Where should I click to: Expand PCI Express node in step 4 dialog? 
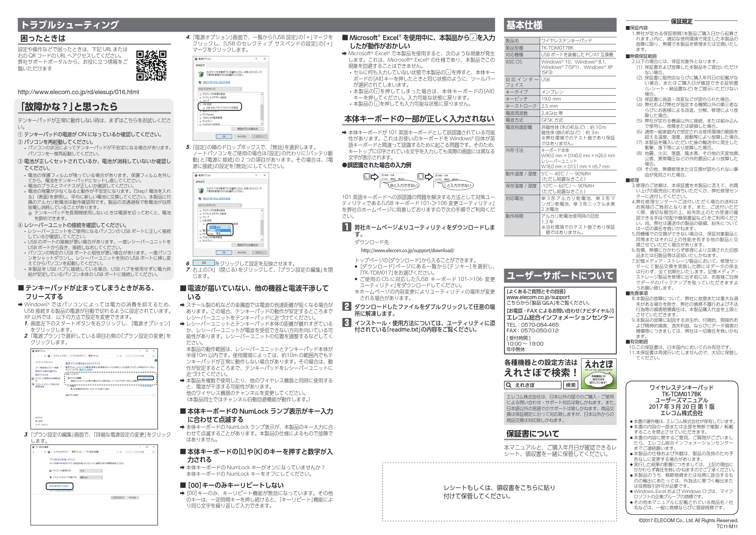[200, 115]
